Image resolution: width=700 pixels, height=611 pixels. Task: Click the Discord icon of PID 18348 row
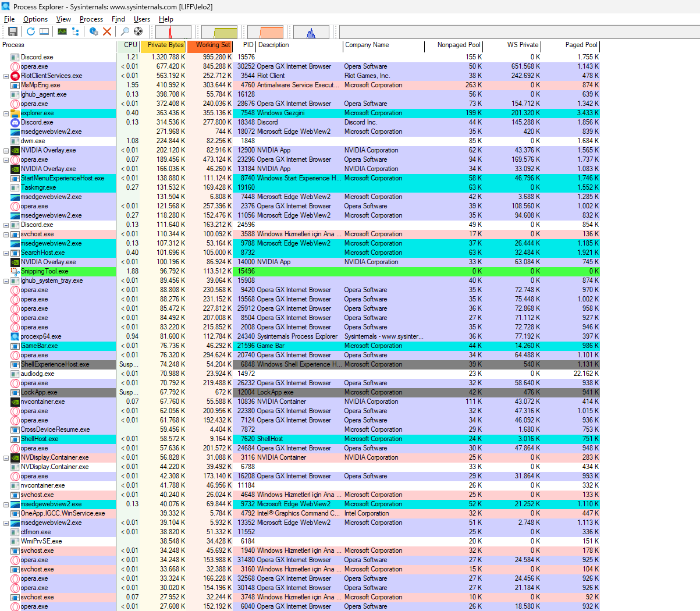pos(15,122)
